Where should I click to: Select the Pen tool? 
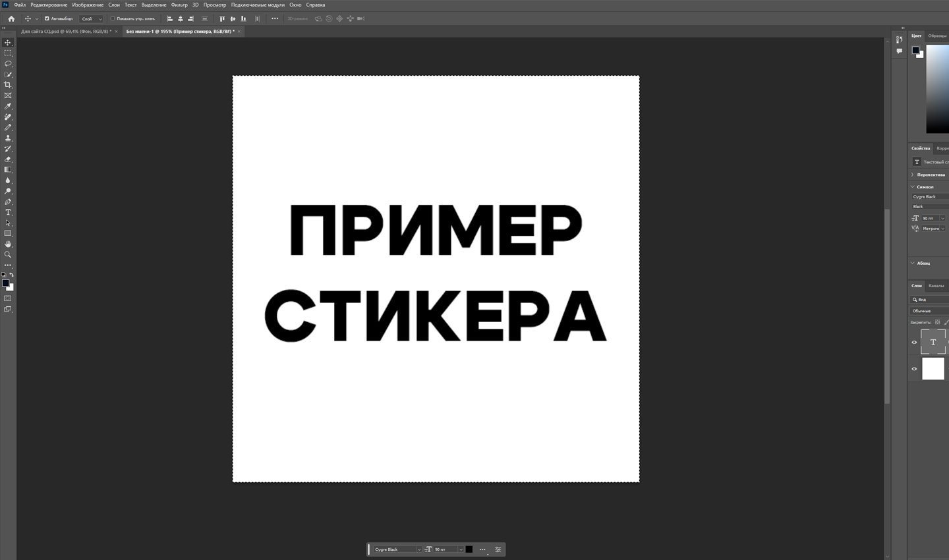pyautogui.click(x=8, y=202)
